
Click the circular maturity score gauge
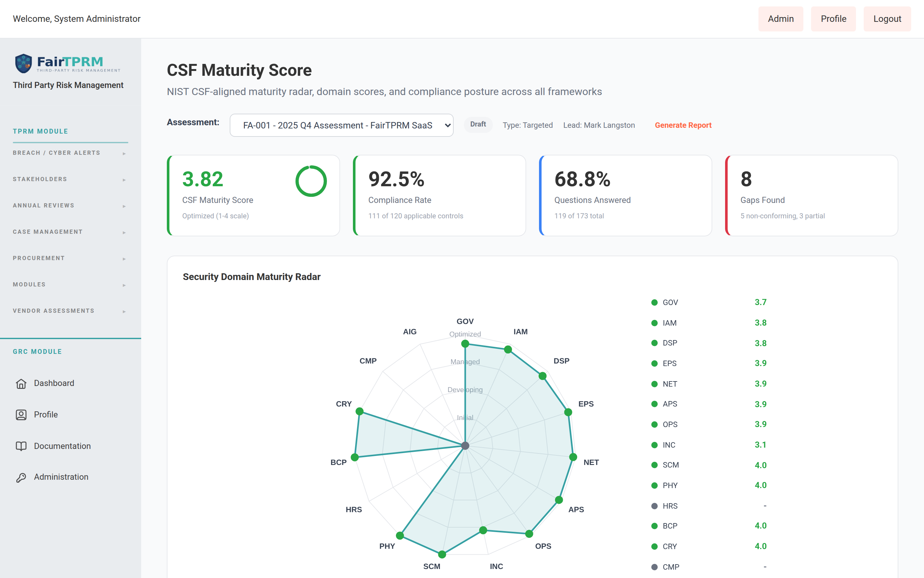click(311, 181)
